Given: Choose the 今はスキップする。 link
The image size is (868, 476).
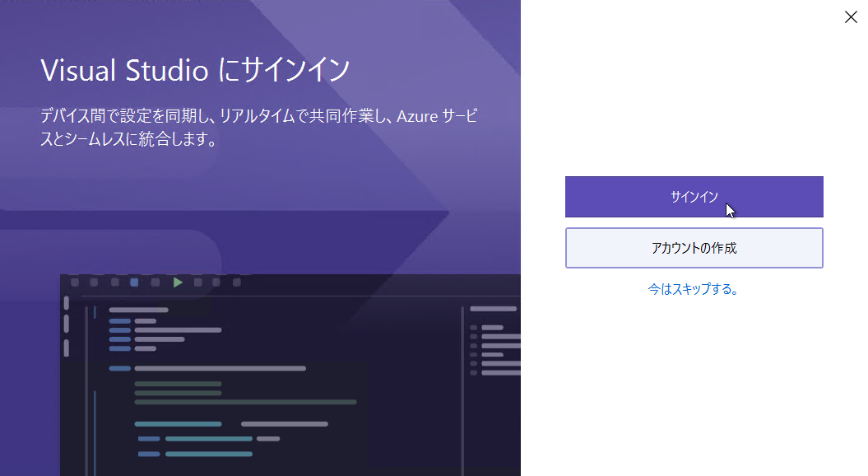Looking at the screenshot, I should (693, 289).
